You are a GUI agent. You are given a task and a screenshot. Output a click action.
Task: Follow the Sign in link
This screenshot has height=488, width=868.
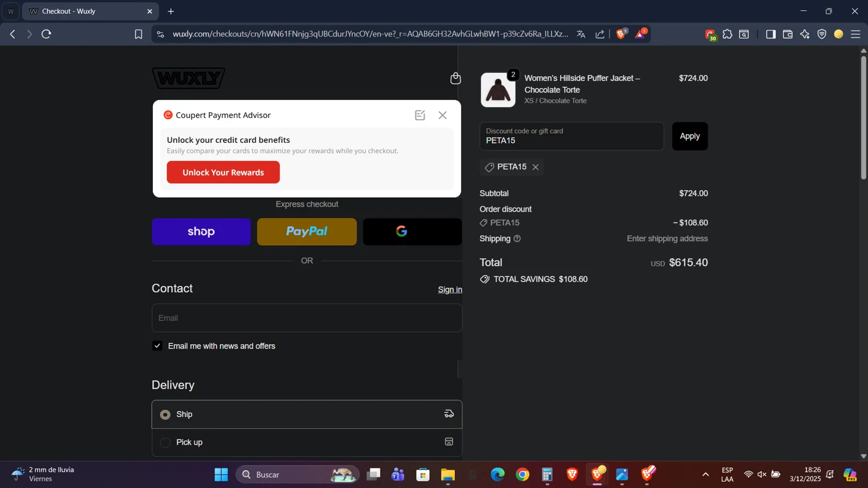450,290
